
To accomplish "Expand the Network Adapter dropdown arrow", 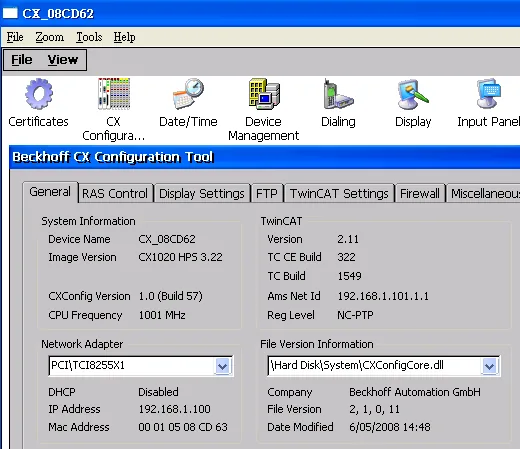I will (223, 366).
